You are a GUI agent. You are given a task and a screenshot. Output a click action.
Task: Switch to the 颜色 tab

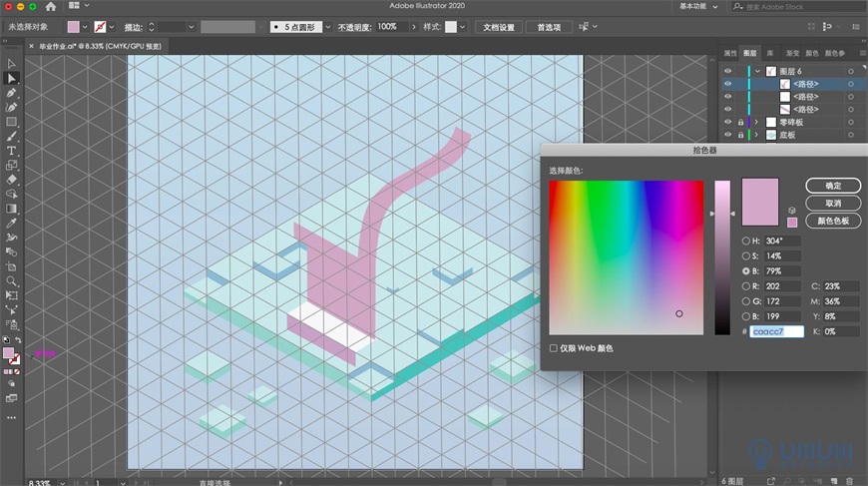(x=812, y=53)
